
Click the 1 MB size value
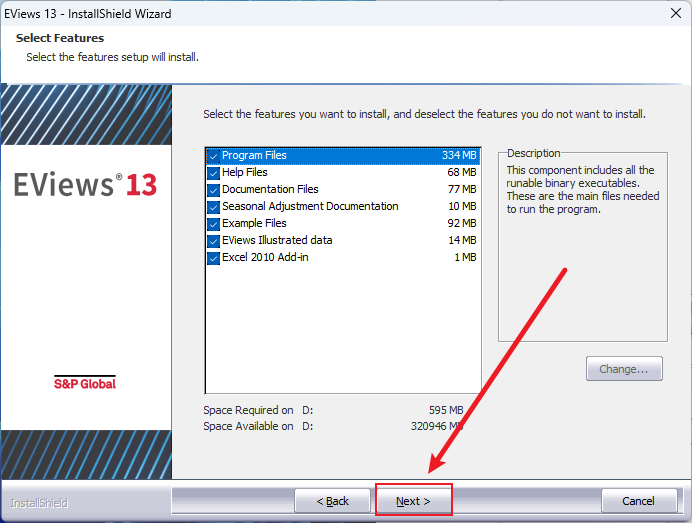[466, 257]
